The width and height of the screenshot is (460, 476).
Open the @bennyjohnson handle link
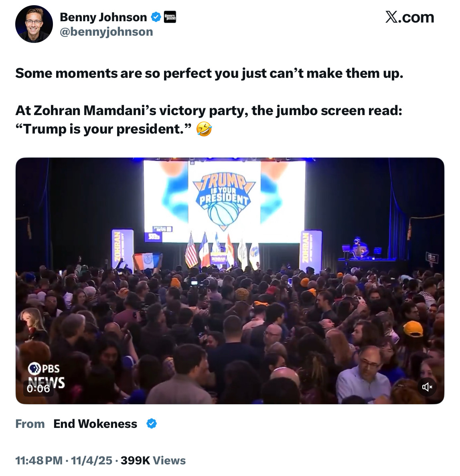pyautogui.click(x=106, y=32)
